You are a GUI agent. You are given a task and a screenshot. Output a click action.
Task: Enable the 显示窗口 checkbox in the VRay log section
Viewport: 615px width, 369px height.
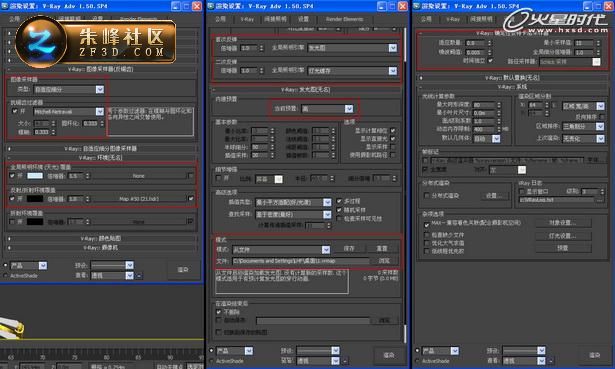(x=522, y=191)
